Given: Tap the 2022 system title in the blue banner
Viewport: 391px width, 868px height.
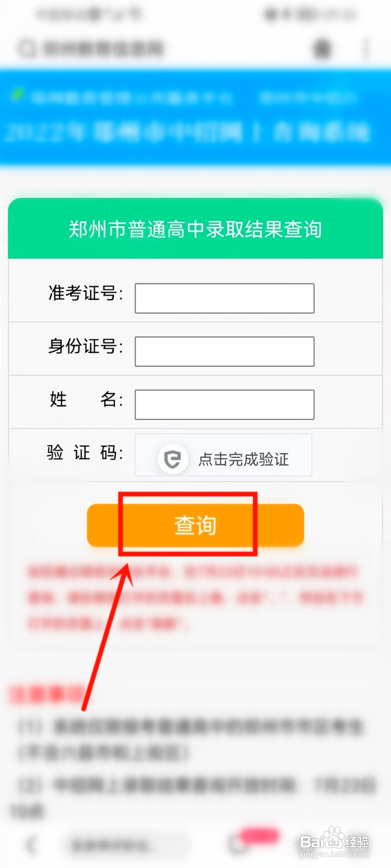Looking at the screenshot, I should pyautogui.click(x=188, y=132).
